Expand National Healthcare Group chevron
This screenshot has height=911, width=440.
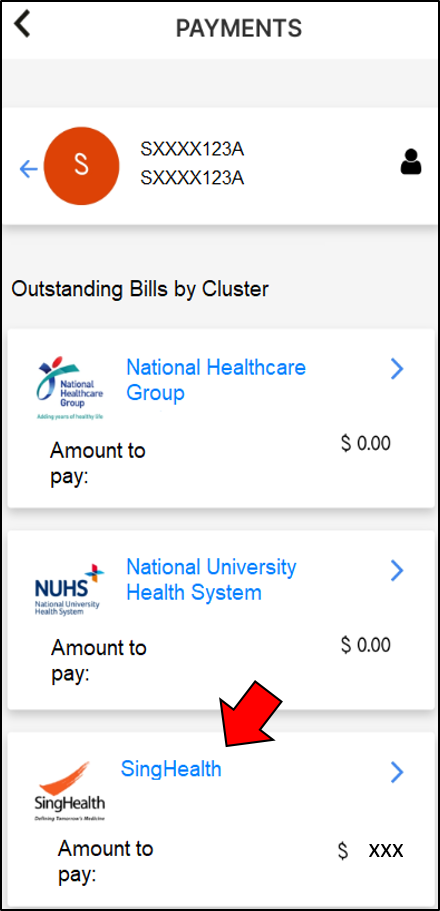(x=397, y=368)
